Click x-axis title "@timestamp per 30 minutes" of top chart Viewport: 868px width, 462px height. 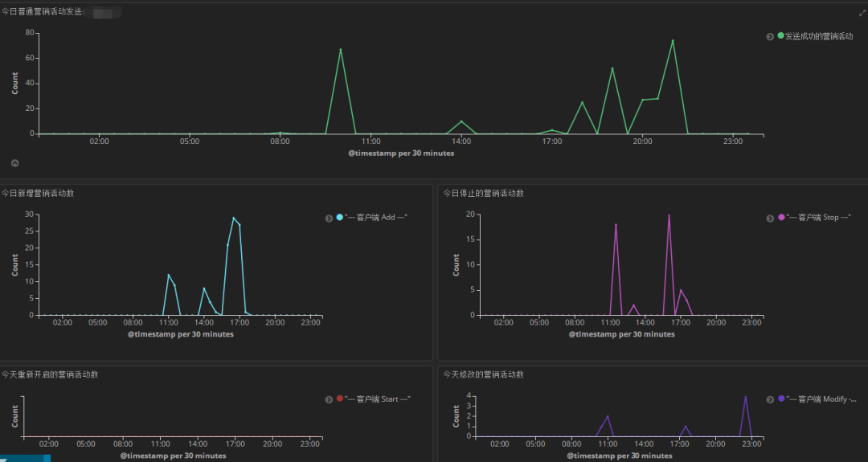(x=401, y=153)
